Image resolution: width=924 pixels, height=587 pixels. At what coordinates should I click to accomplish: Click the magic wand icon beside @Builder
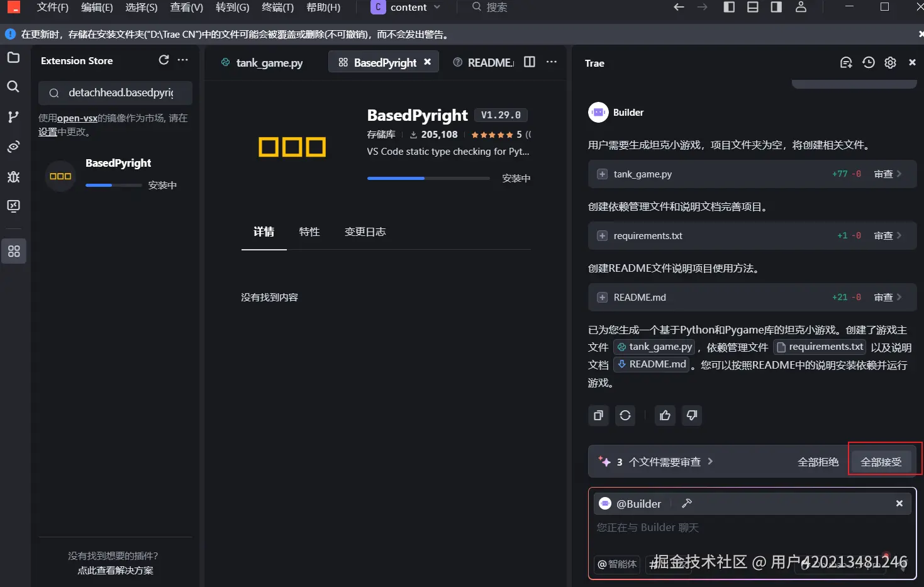point(687,503)
